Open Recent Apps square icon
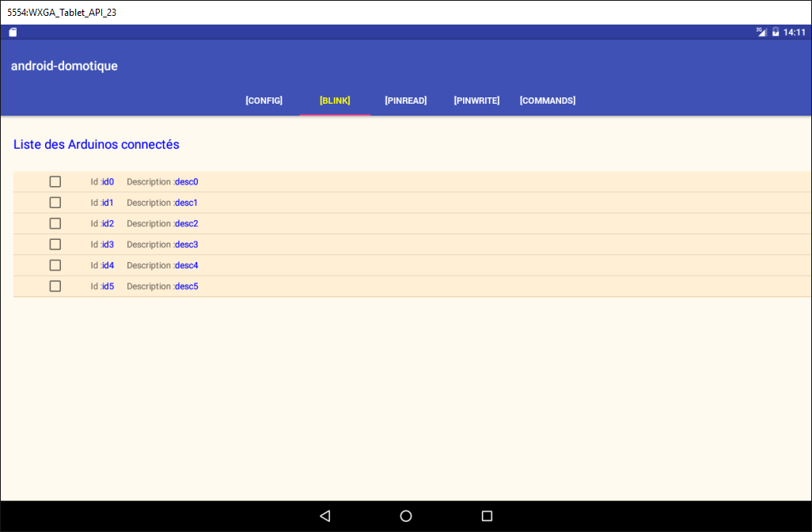This screenshot has height=532, width=812. click(487, 516)
